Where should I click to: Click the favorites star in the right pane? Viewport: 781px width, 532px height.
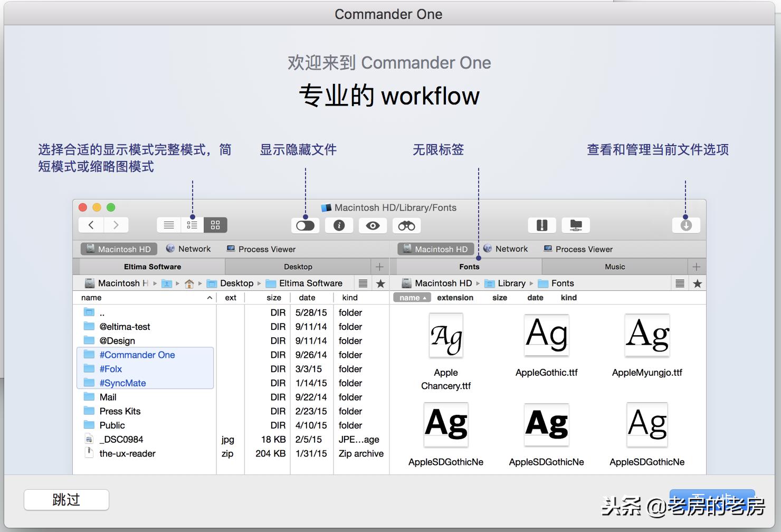coord(697,283)
